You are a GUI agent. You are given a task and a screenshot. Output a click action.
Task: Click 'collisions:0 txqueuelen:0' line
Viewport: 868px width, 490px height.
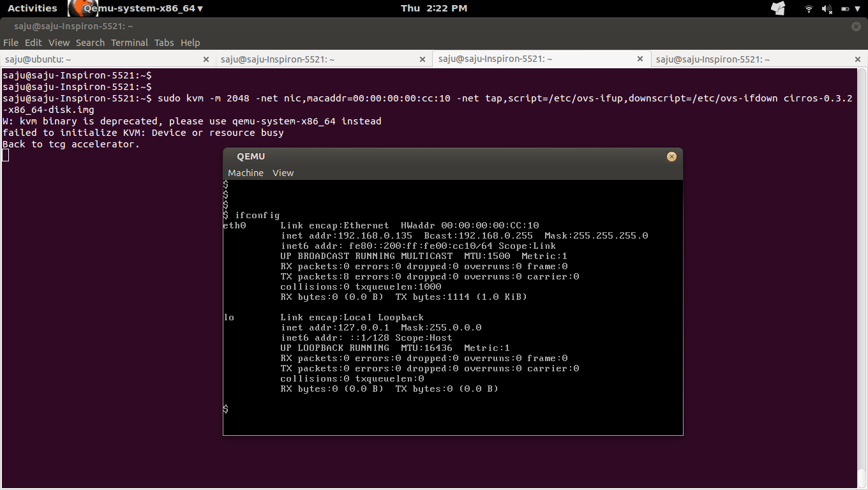click(352, 379)
